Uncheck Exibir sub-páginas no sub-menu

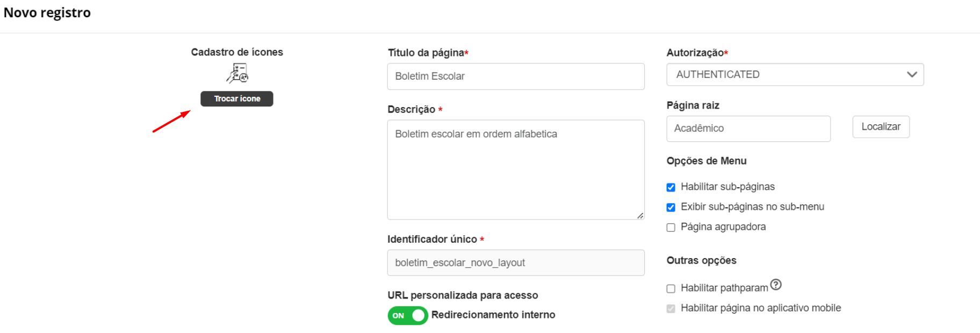(x=671, y=207)
